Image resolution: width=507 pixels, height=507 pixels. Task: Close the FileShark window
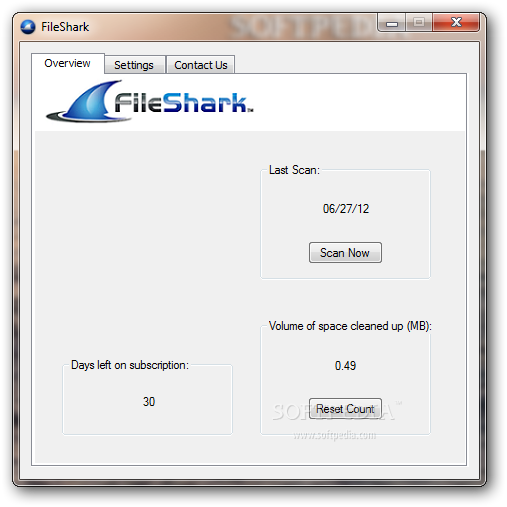pos(456,23)
